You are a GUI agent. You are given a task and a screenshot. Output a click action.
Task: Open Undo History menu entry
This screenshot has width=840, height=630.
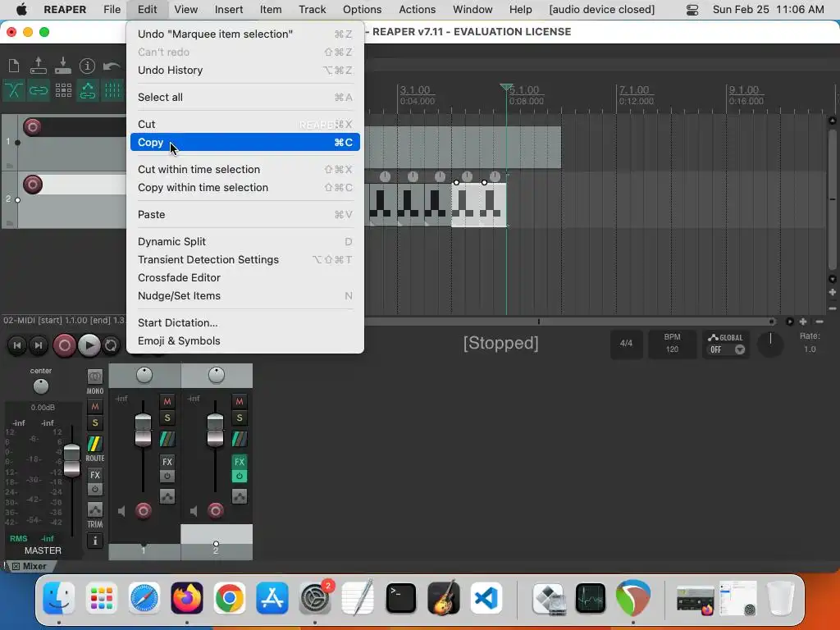(244, 71)
